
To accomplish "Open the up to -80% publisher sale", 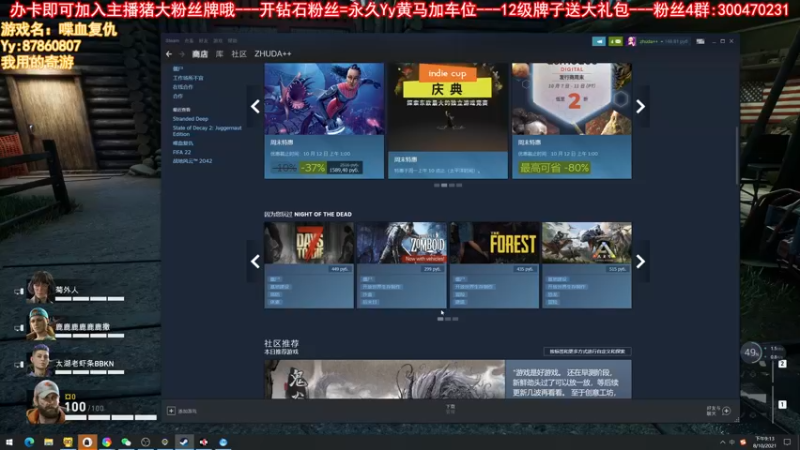I will pyautogui.click(x=571, y=120).
